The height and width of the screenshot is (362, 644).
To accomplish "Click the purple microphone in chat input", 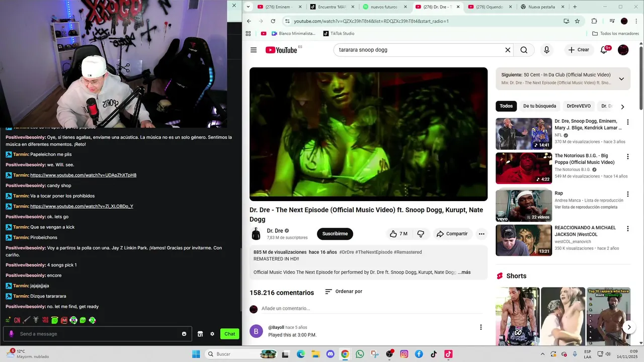I will click(x=11, y=334).
